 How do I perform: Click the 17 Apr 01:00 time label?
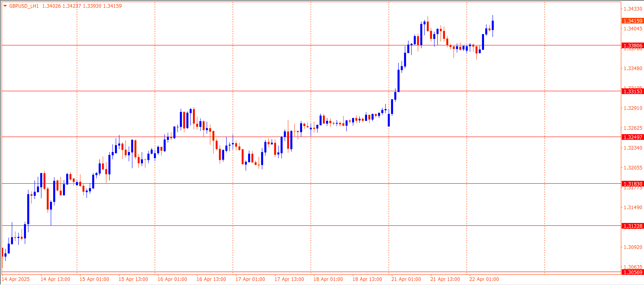250,279
